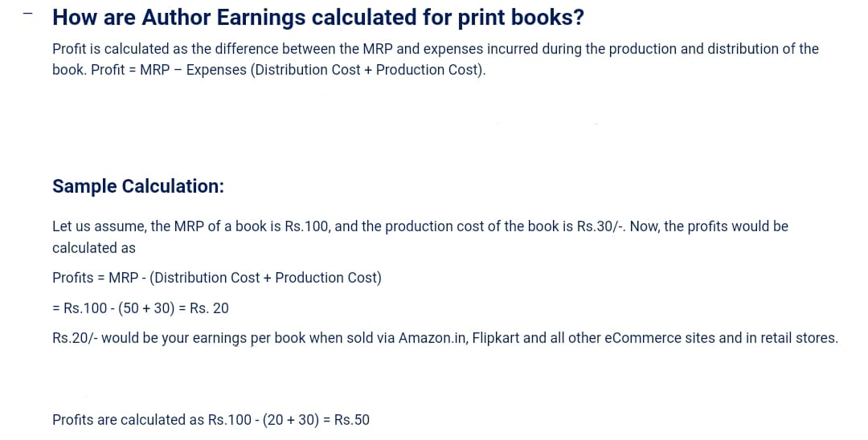868x440 pixels.
Task: Click "MRP of a book is Rs.100" text
Action: click(256, 226)
